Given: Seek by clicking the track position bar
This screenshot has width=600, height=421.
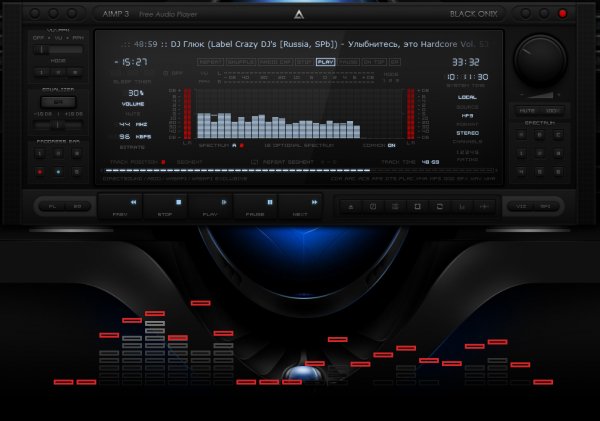Looking at the screenshot, I should point(299,170).
